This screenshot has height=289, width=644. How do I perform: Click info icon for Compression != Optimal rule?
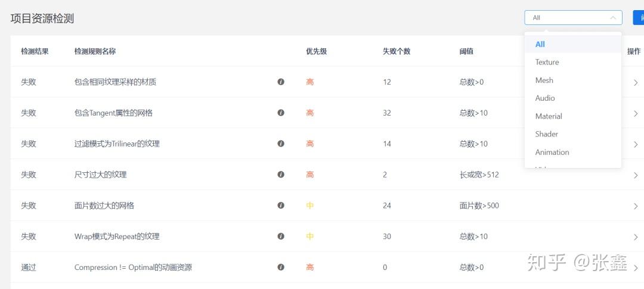(281, 267)
